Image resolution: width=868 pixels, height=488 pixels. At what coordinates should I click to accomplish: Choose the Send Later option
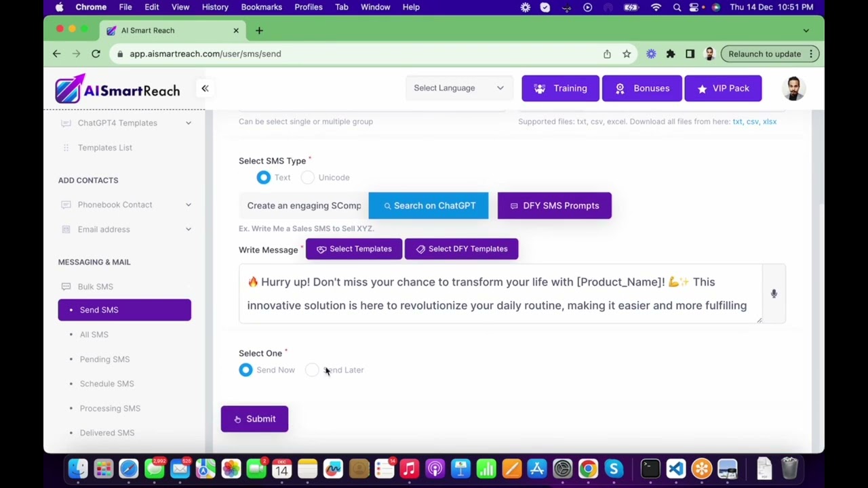[311, 370]
